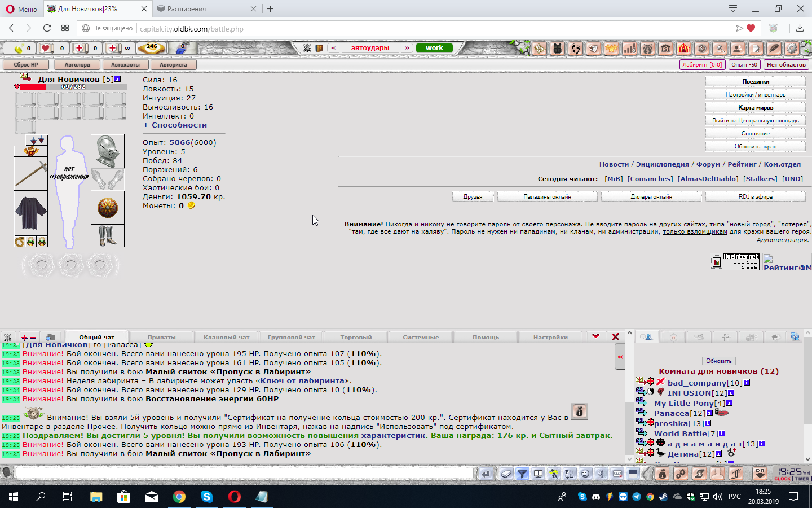
Task: Click the equipped round shield slot
Action: tap(107, 208)
